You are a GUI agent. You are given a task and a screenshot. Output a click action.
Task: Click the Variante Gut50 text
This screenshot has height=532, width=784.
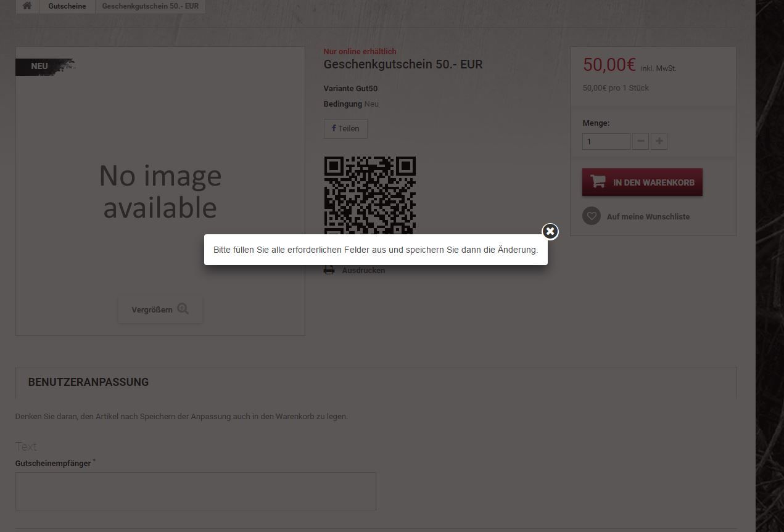coord(350,89)
